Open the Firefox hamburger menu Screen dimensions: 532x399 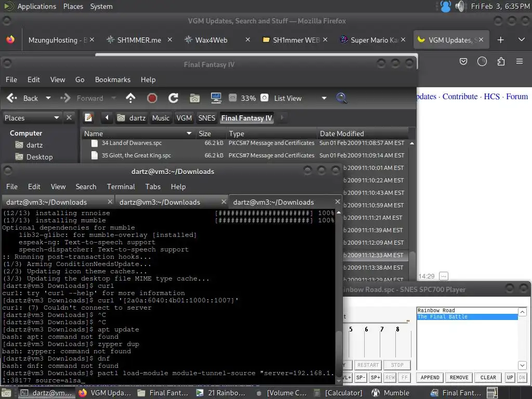(x=520, y=61)
